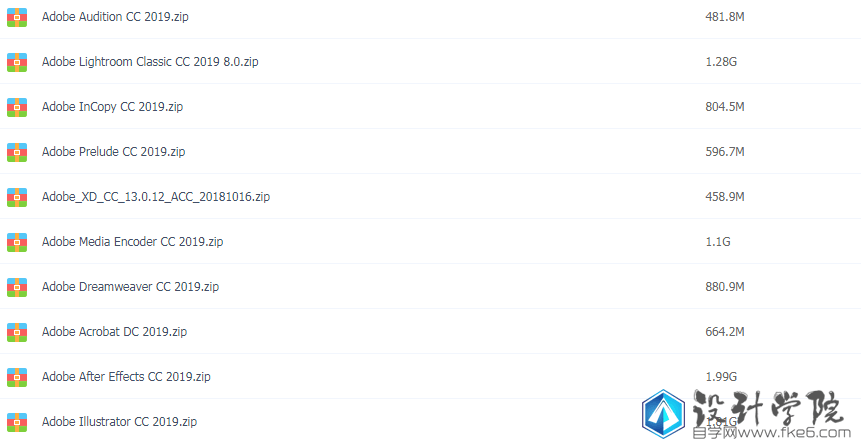This screenshot has width=861, height=439.
Task: Open Adobe After Effects CC 2019.zip
Action: [x=126, y=377]
